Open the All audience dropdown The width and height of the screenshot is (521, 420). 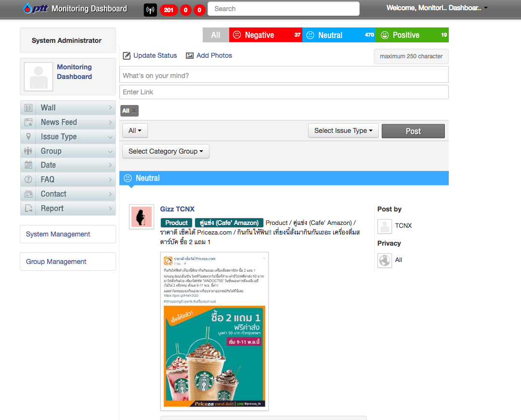pos(135,131)
